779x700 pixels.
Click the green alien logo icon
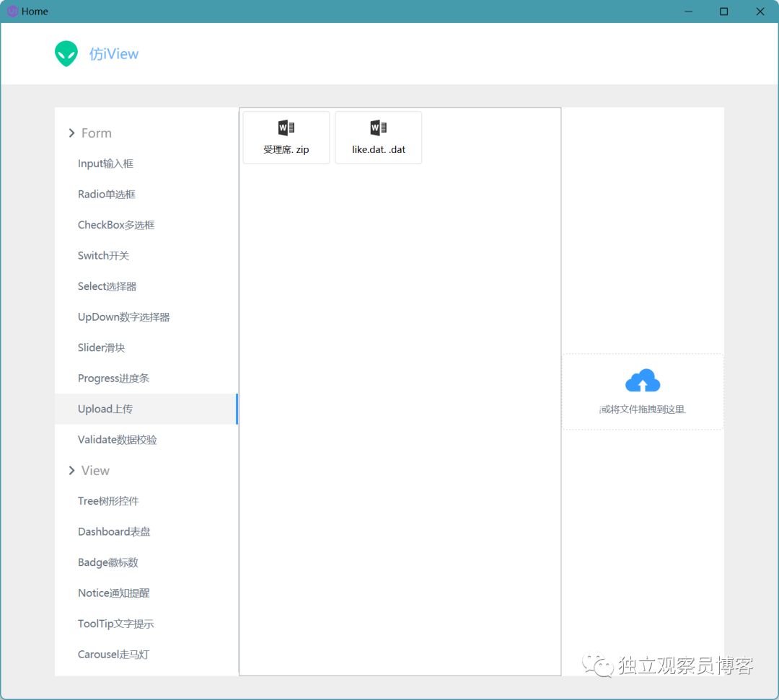66,53
